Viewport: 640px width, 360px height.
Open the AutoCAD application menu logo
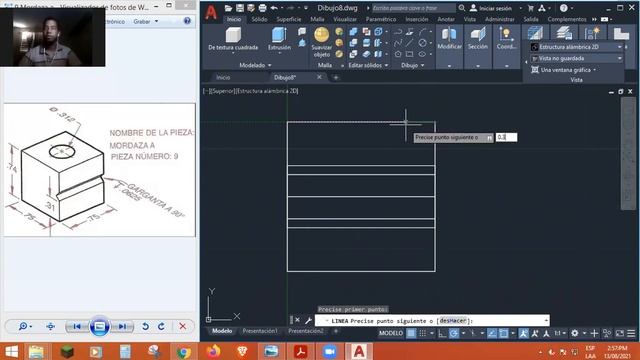point(211,12)
